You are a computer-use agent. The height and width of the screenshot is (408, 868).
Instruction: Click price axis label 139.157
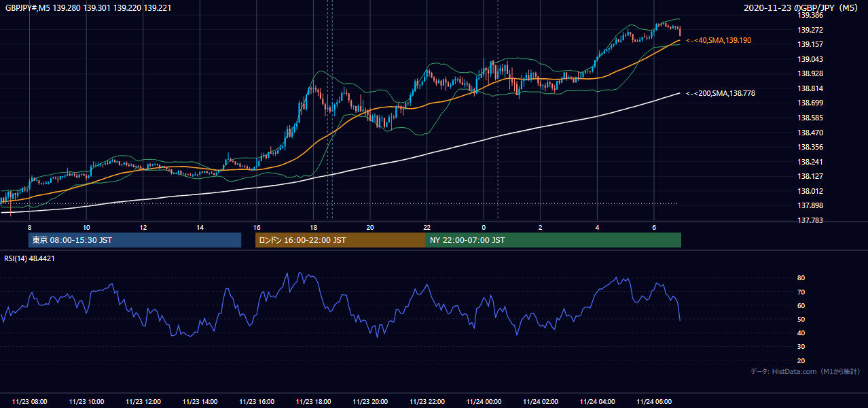pyautogui.click(x=810, y=44)
